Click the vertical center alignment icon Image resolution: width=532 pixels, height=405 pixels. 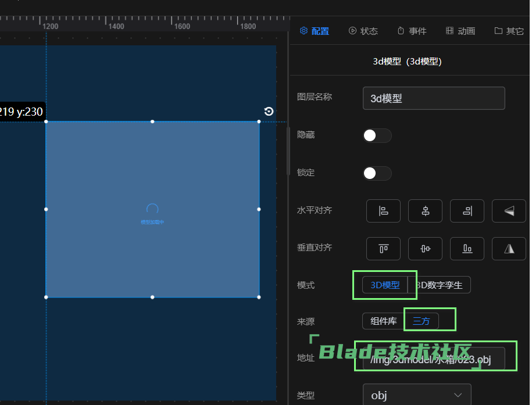point(425,248)
